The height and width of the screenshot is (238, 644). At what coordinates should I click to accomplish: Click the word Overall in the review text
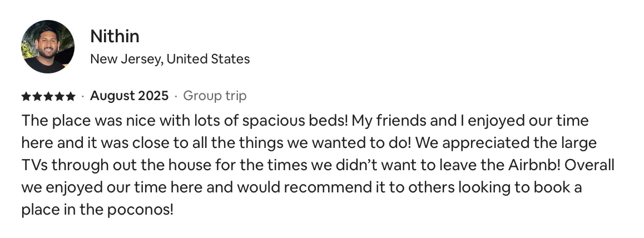coord(589,165)
